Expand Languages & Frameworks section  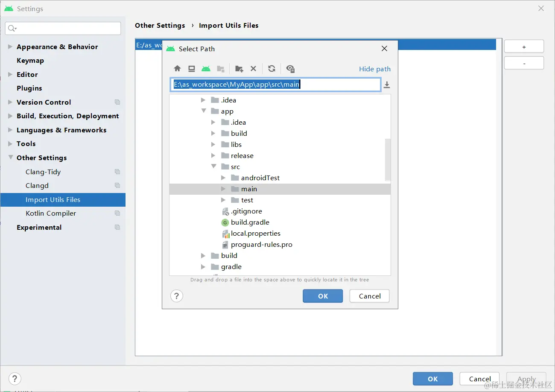click(x=10, y=130)
